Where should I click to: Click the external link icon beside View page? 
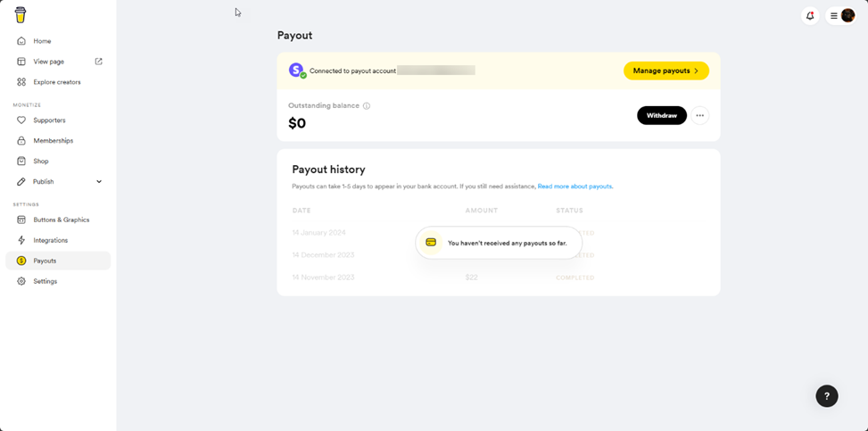[99, 62]
